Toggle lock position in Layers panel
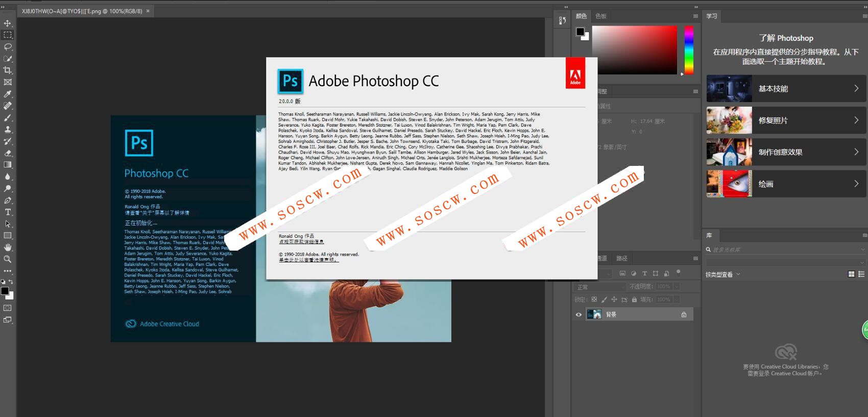 coord(614,300)
